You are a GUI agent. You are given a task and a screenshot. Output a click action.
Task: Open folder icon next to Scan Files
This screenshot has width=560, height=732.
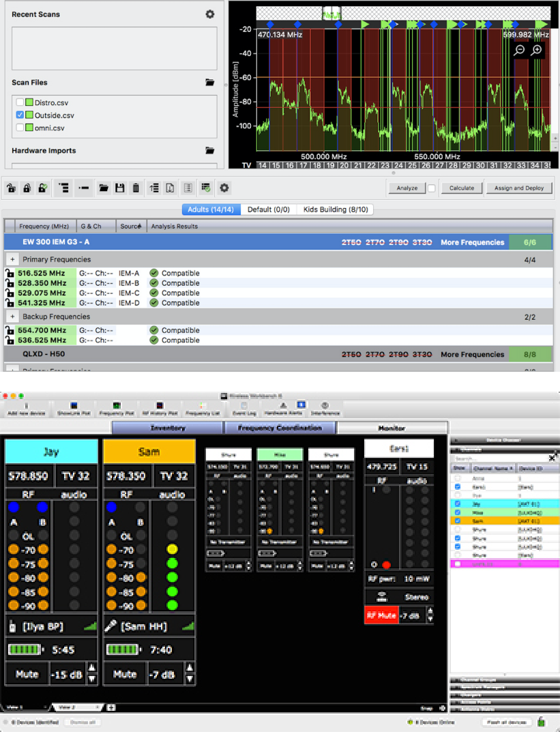coord(210,83)
